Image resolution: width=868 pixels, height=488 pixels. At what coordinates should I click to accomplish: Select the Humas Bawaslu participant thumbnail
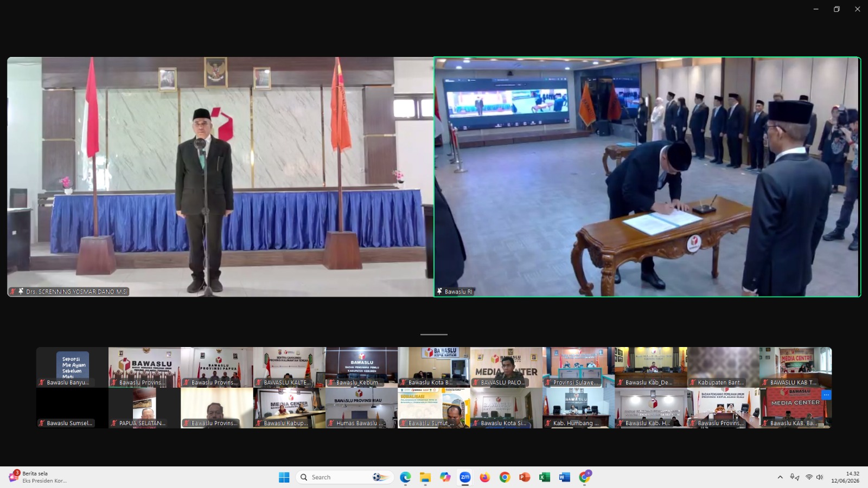point(362,408)
